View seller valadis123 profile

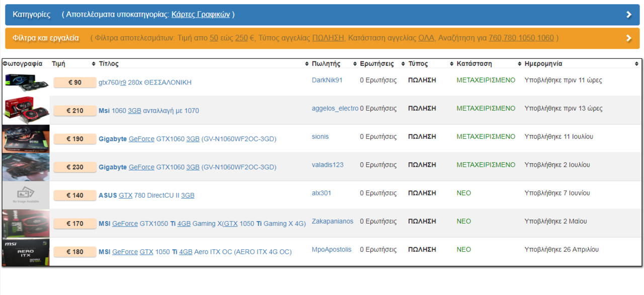[x=328, y=164]
